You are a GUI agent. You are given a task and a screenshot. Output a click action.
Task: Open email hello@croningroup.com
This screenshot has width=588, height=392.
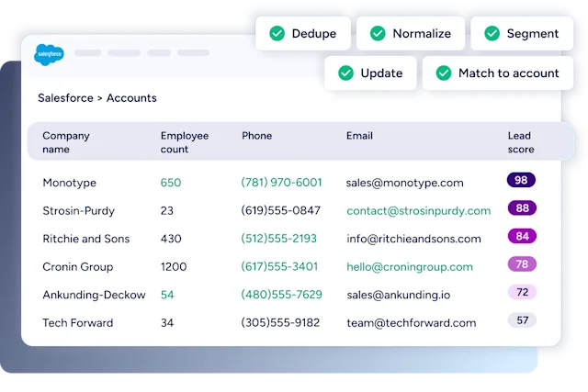tap(410, 267)
